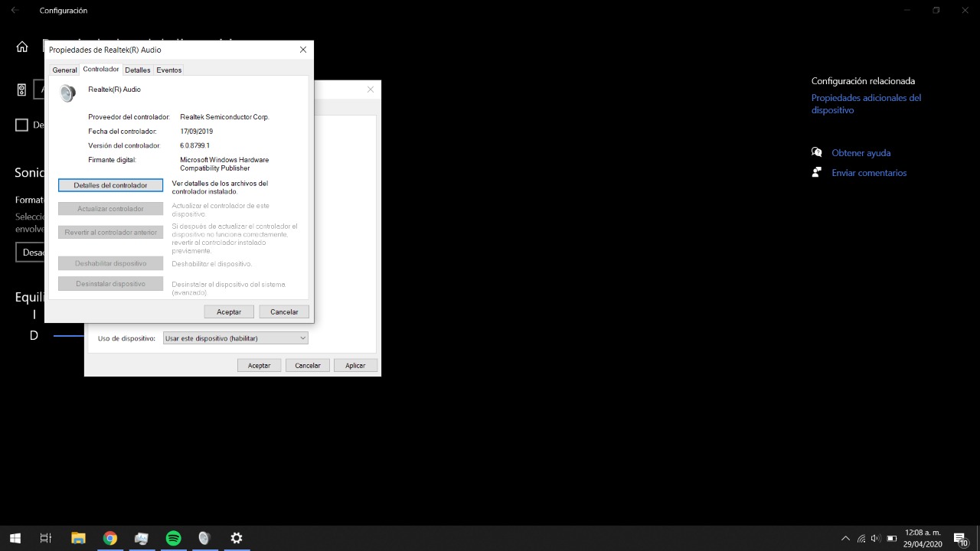980x551 pixels.
Task: Click the speaker device icon in Settings
Action: tap(21, 90)
